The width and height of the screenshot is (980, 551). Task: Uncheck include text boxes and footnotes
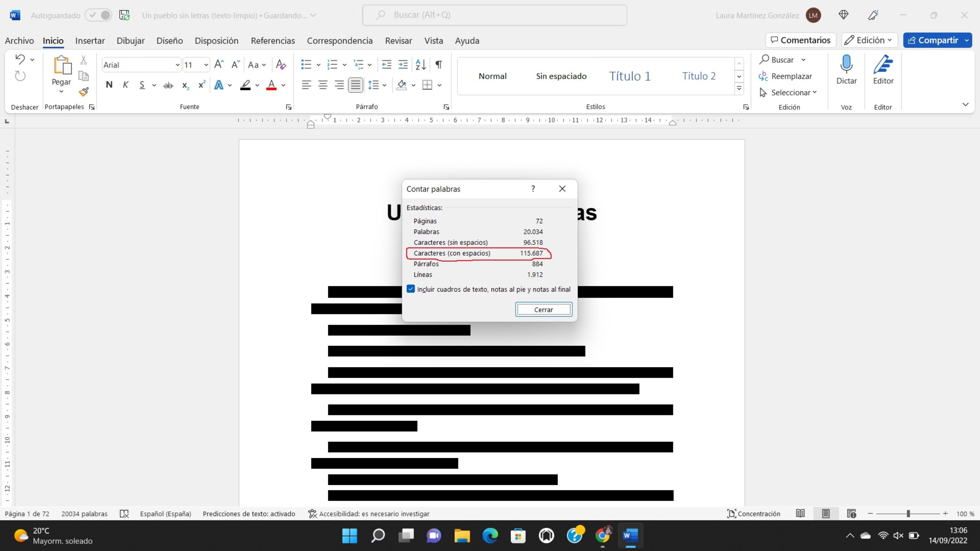click(x=411, y=289)
